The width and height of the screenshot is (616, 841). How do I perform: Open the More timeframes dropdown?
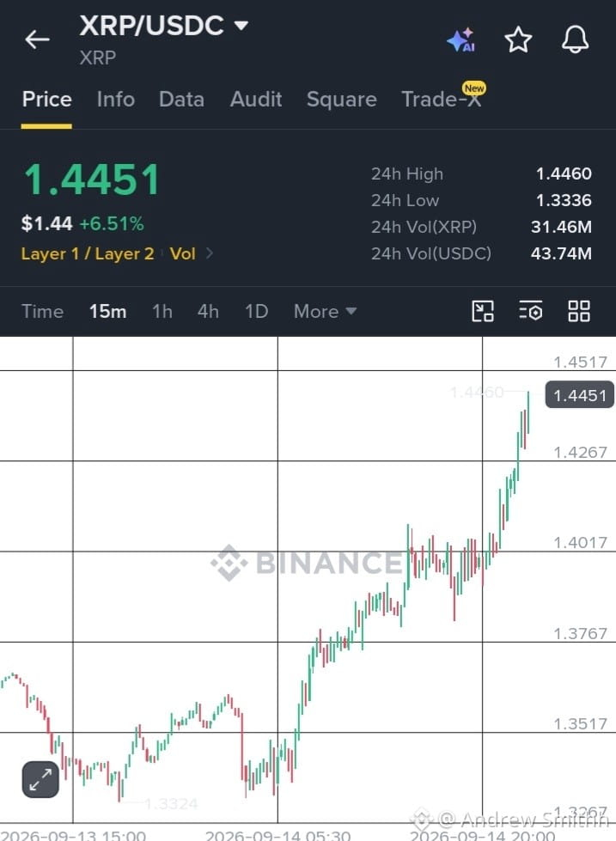325,312
